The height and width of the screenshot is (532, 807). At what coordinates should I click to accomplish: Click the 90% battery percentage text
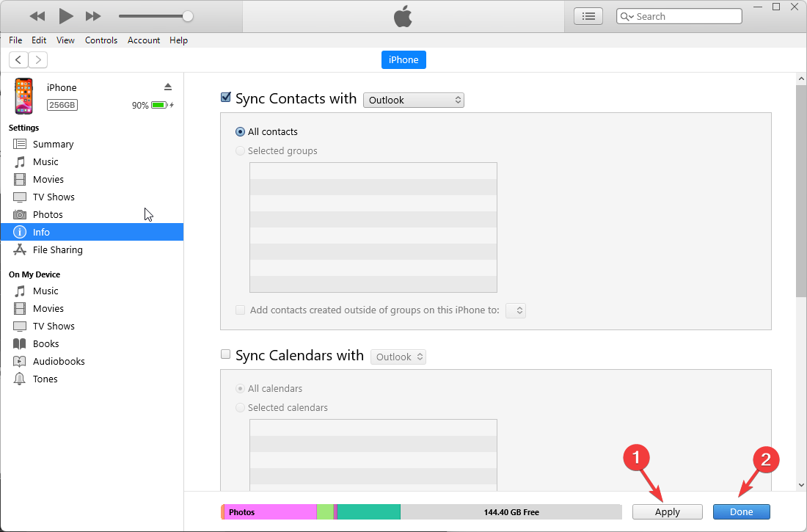[140, 105]
